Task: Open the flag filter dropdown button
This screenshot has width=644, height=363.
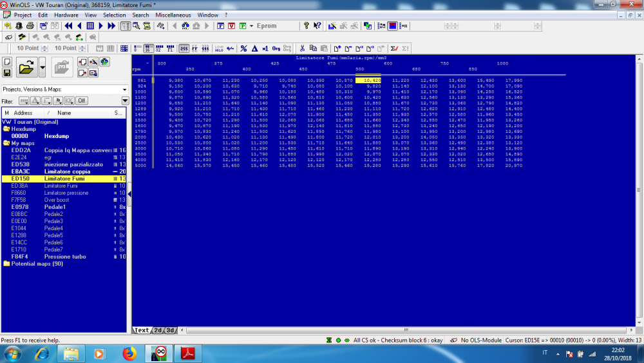Action: [x=57, y=101]
